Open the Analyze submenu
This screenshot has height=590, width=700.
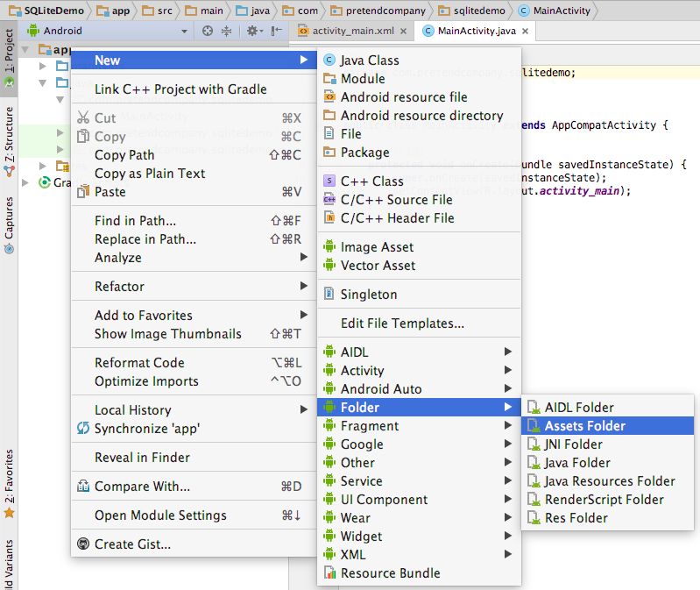194,257
